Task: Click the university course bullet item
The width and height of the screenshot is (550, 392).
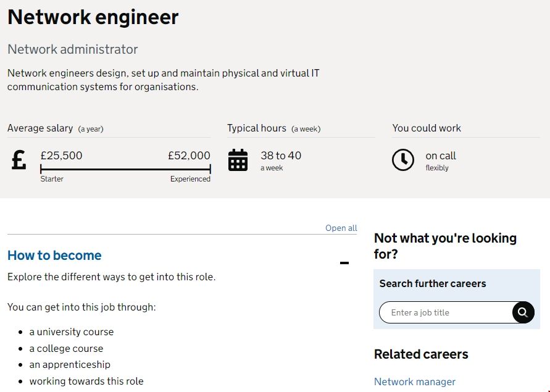Action: [x=72, y=332]
